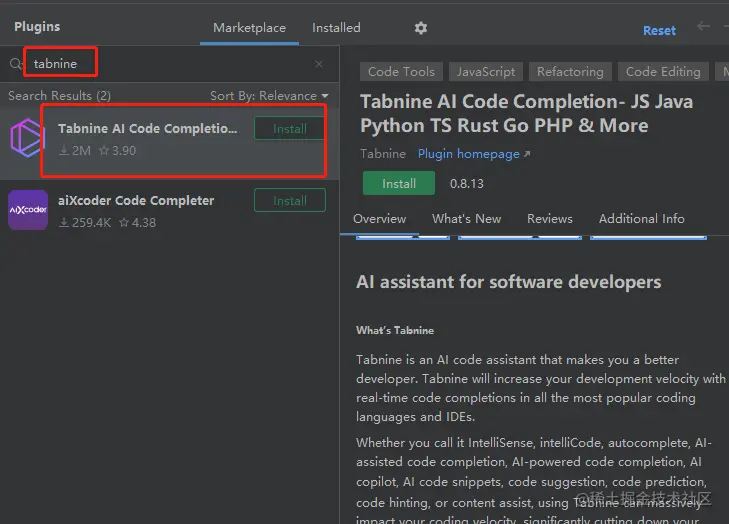
Task: Open the Additional Info tab
Action: click(x=642, y=219)
